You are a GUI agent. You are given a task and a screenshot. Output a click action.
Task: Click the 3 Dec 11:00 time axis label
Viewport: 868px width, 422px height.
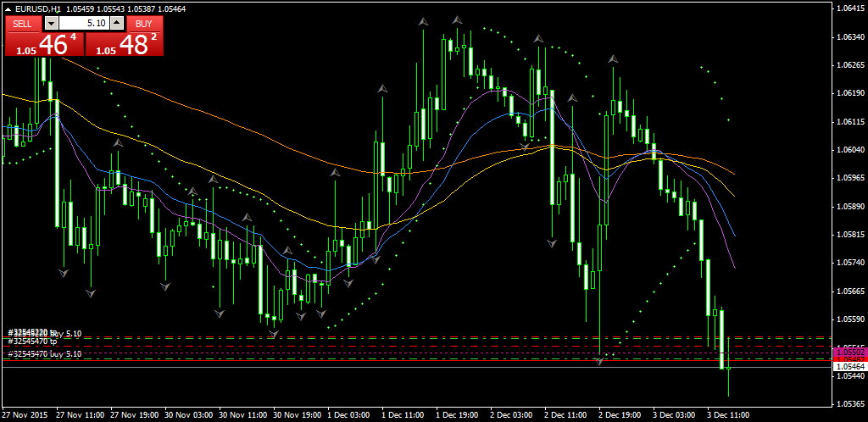point(728,415)
